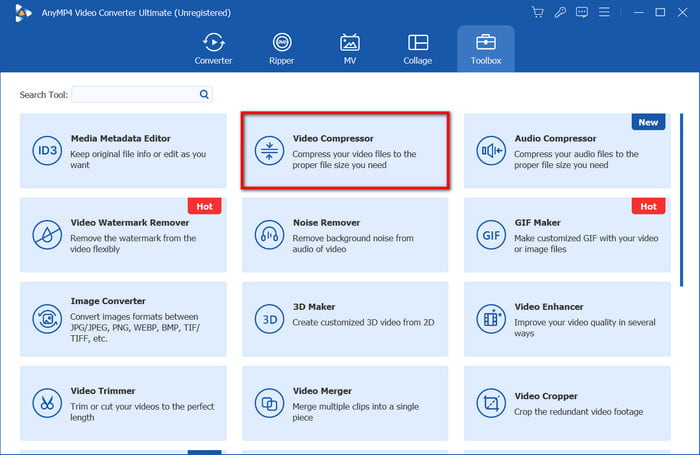Image resolution: width=700 pixels, height=455 pixels.
Task: Click 'Make customized GIF' description
Action: point(586,243)
